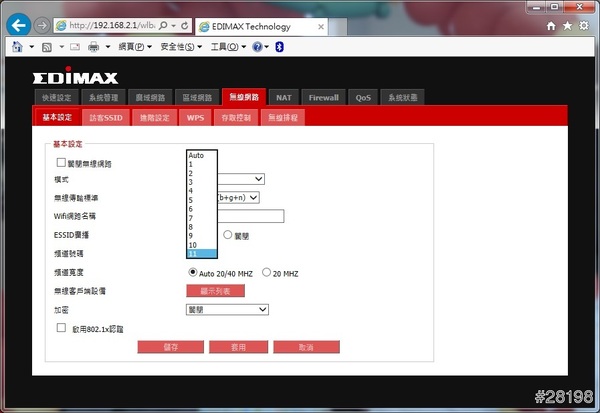
Task: Enable the 啟用802.1x認證 checkbox
Action: click(61, 327)
